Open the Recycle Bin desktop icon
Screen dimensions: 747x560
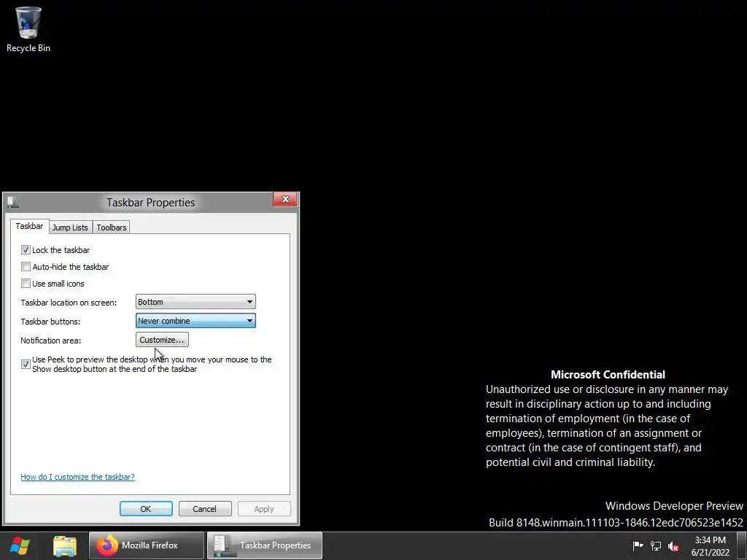28,29
